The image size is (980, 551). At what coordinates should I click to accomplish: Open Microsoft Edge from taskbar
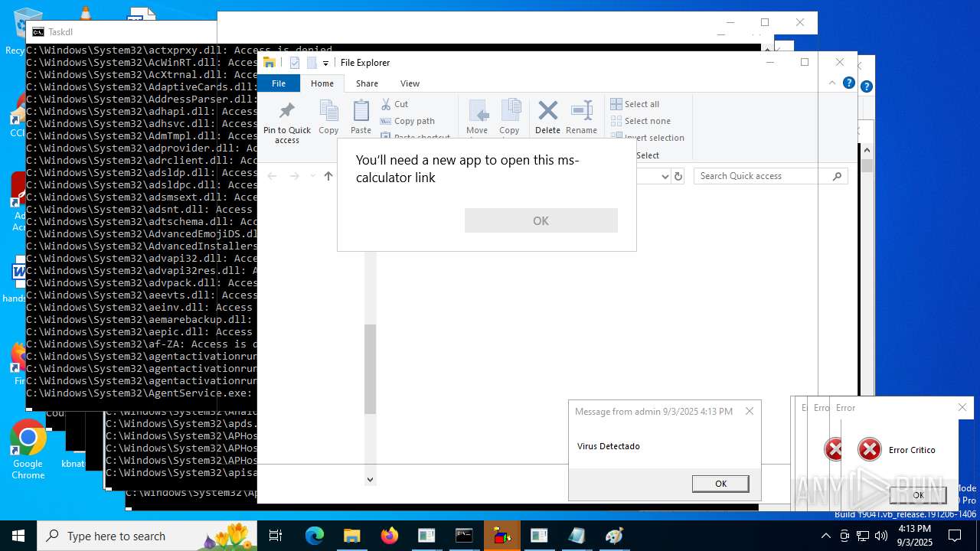315,536
